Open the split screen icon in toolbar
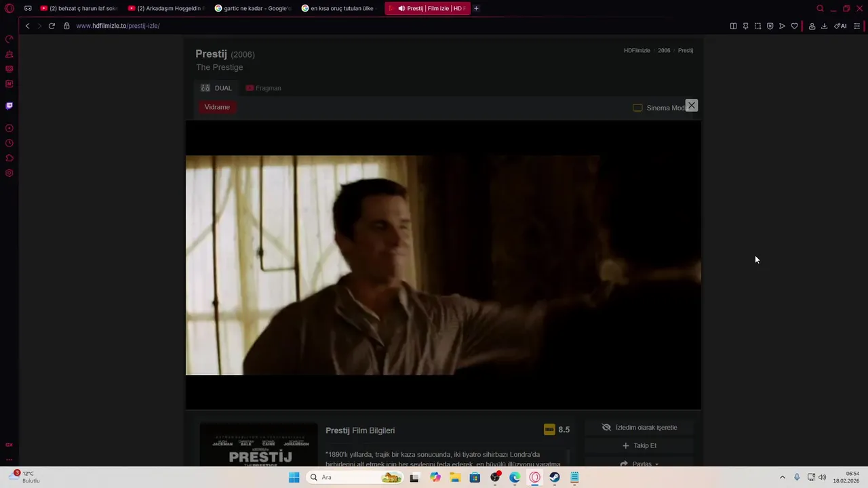868x488 pixels. point(733,26)
